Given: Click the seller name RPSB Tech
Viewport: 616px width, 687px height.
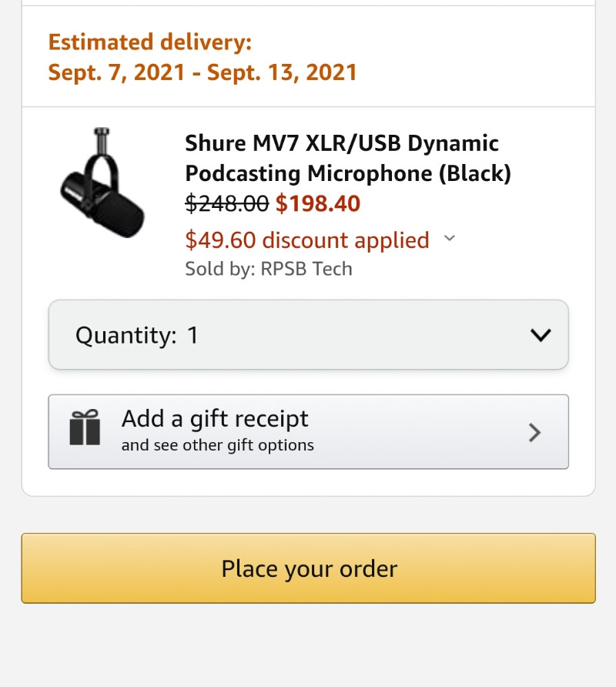Looking at the screenshot, I should click(x=306, y=269).
